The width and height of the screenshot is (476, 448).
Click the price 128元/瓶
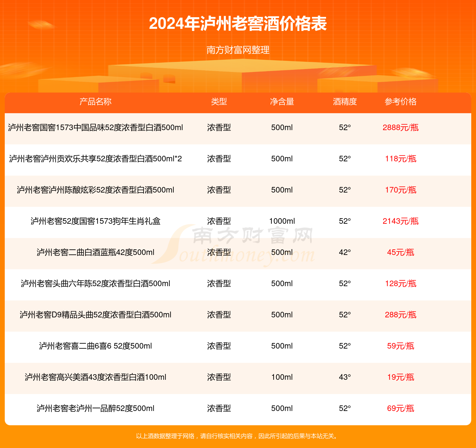pos(401,284)
